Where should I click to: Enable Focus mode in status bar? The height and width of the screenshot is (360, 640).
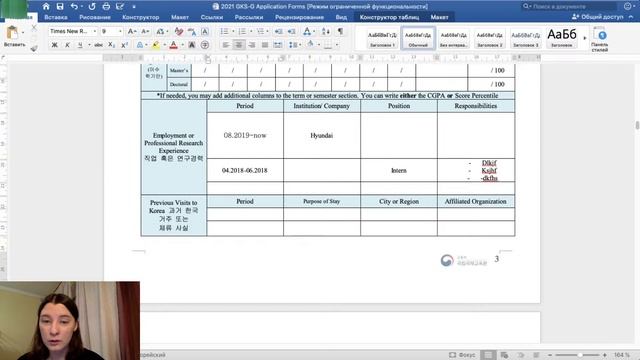point(462,355)
